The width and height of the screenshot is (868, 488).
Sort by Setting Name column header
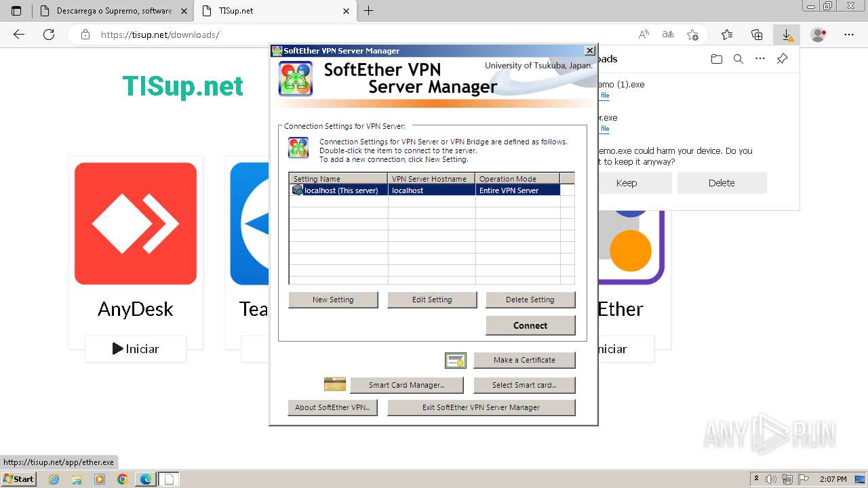pyautogui.click(x=338, y=179)
